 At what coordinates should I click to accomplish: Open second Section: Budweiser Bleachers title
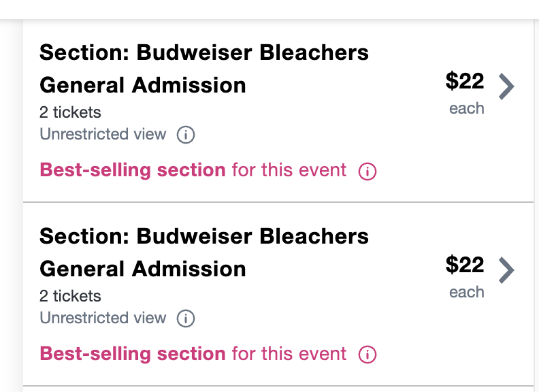204,236
